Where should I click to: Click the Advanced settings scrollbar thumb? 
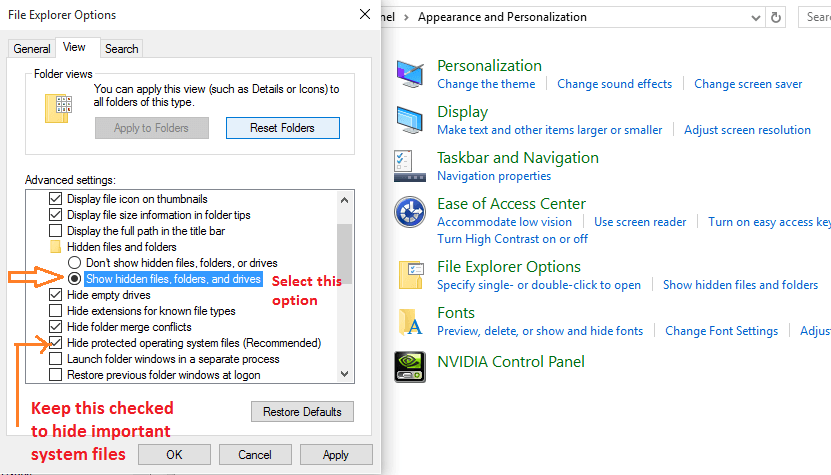pyautogui.click(x=344, y=253)
